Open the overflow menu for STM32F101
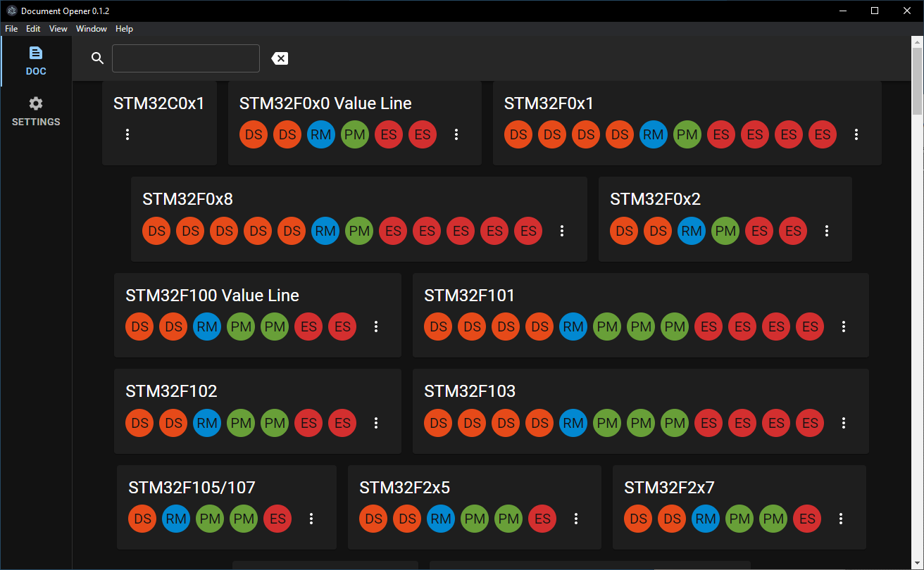Screen dimensions: 924x570 tap(844, 327)
